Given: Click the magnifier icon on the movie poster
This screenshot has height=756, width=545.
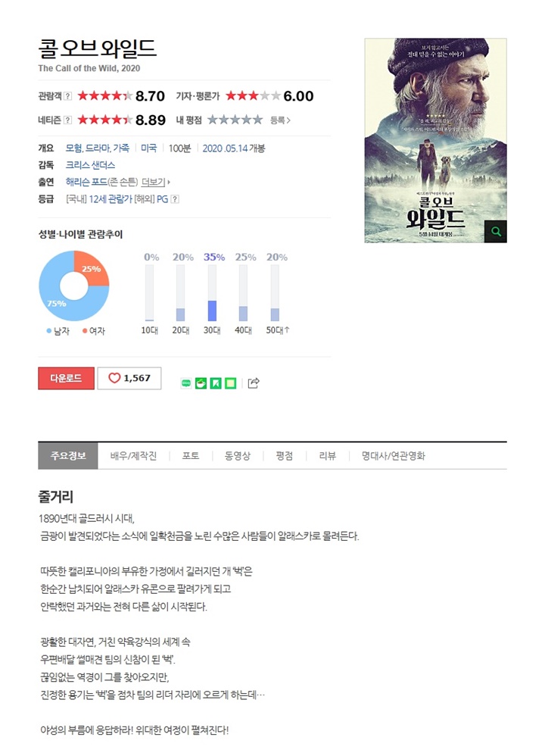Looking at the screenshot, I should click(x=495, y=232).
